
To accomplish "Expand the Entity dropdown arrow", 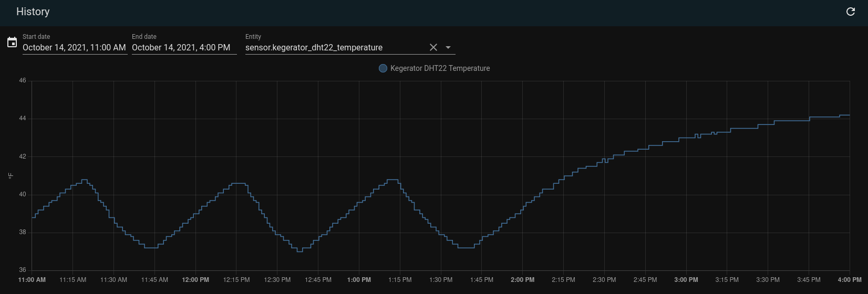I will click(x=448, y=47).
